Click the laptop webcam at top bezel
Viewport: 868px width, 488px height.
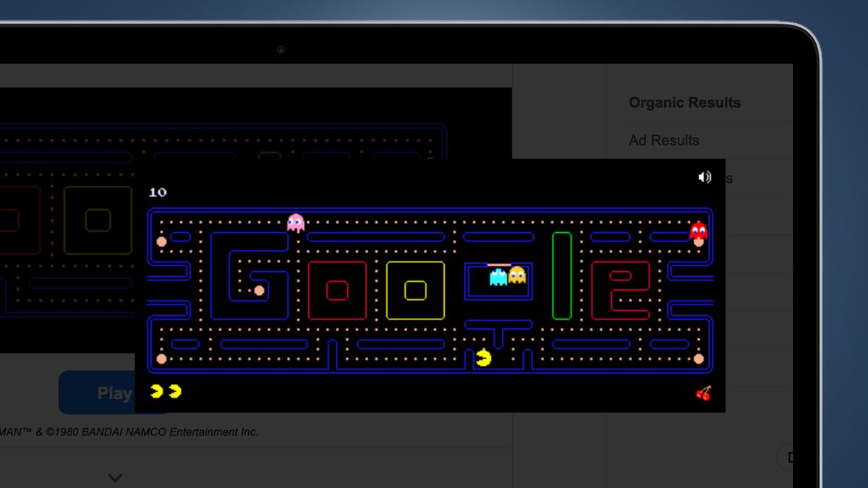[281, 50]
